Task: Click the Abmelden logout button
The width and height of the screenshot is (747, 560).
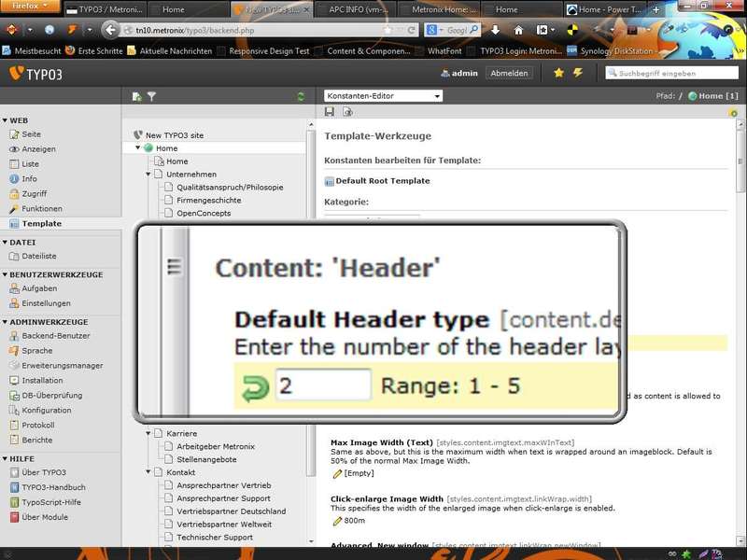Action: click(509, 74)
